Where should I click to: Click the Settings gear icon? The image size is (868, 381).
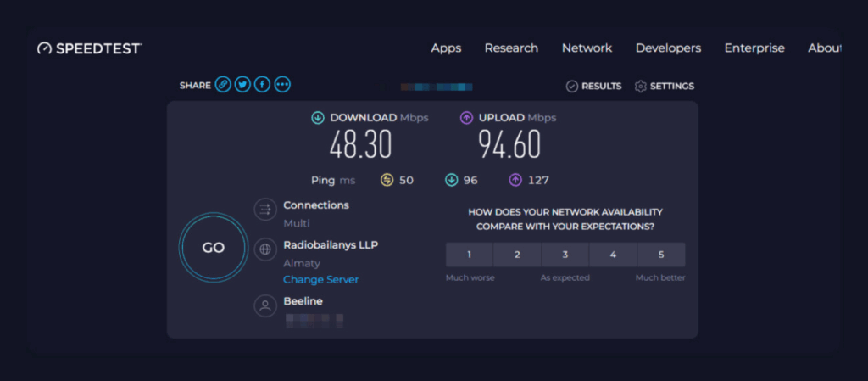(641, 87)
